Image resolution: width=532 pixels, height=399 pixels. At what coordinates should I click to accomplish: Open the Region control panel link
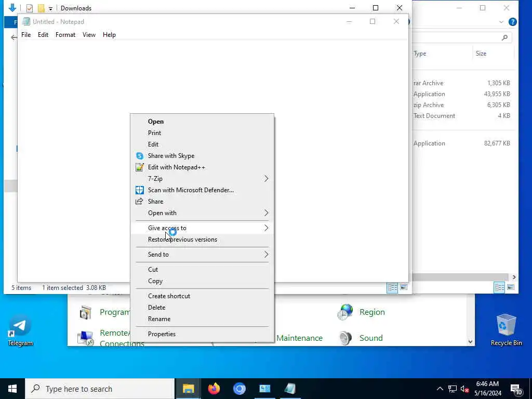pyautogui.click(x=372, y=312)
